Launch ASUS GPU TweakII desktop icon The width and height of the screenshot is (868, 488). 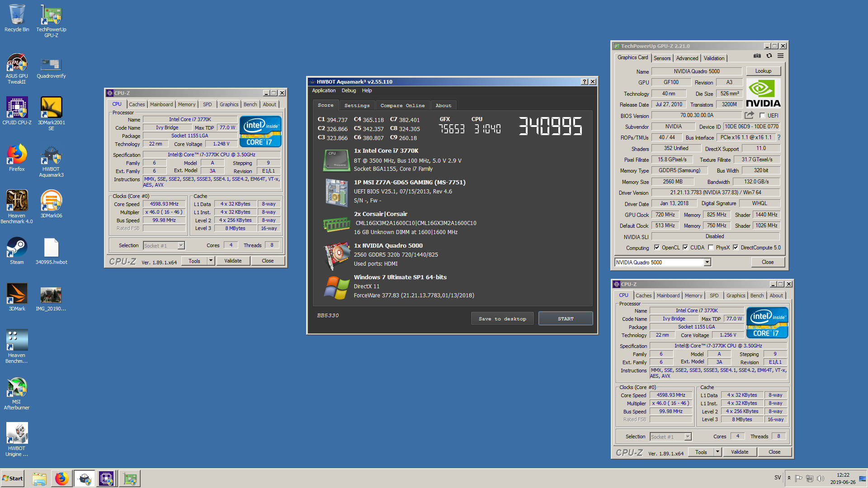(17, 68)
